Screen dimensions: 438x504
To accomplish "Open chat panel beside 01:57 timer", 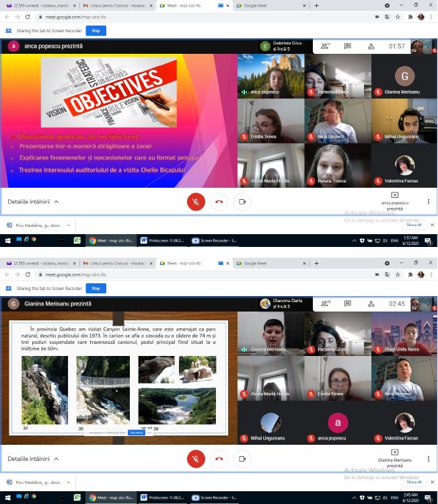I will [x=347, y=46].
